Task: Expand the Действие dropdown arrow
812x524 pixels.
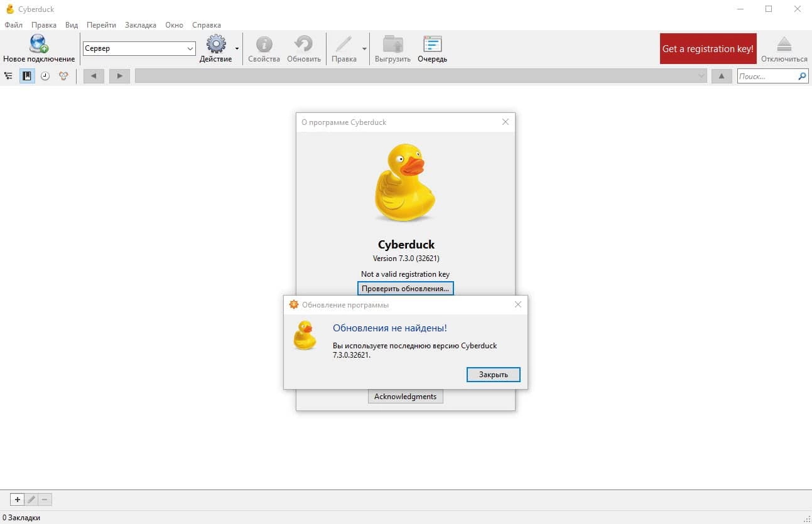Action: pyautogui.click(x=237, y=48)
